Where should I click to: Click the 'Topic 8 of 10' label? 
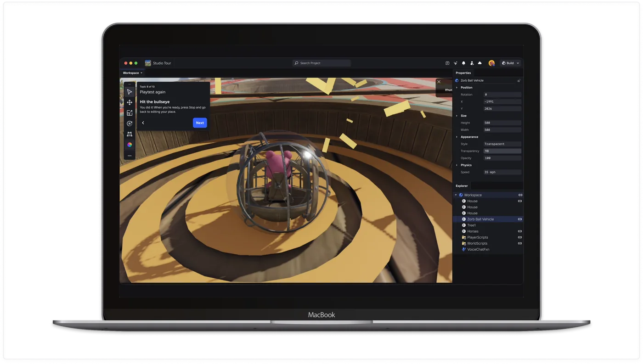[x=147, y=86]
